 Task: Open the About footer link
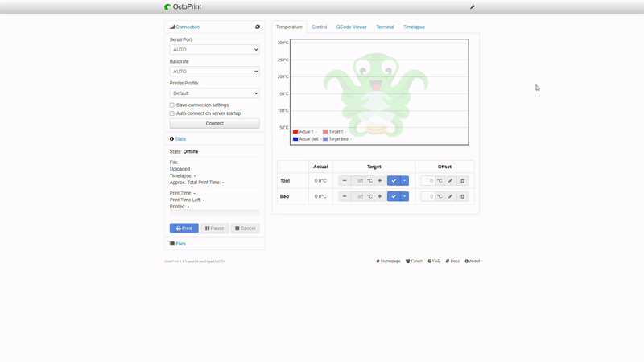473,261
